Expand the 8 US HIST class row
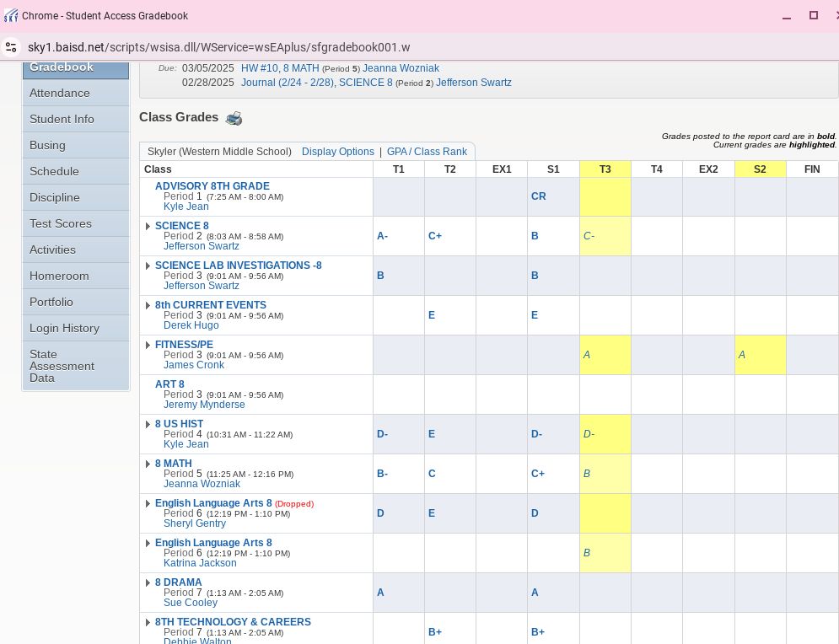Screen dimensions: 839x644 (x=148, y=424)
